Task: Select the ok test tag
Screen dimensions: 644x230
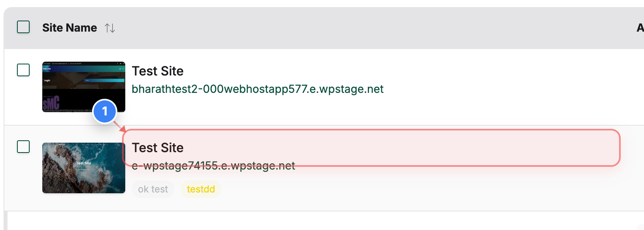Action: [x=153, y=189]
